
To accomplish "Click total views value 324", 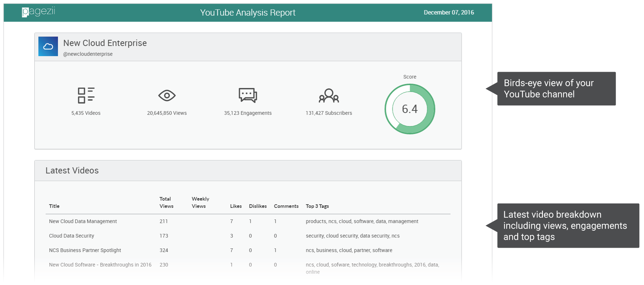I will click(164, 250).
